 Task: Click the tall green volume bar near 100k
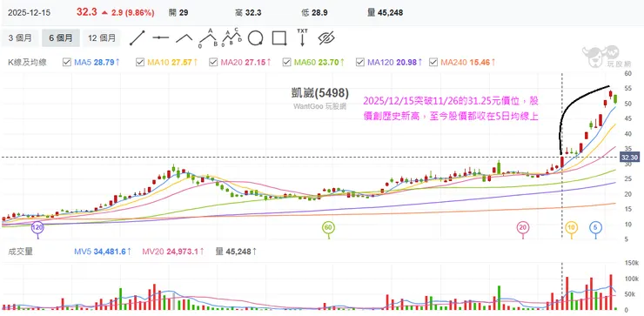[x=499, y=298]
